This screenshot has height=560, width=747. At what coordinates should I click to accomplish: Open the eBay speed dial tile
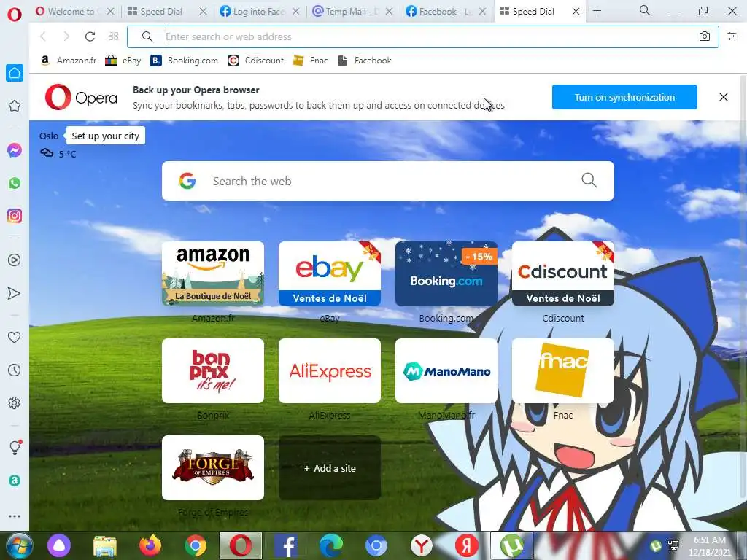(x=330, y=274)
